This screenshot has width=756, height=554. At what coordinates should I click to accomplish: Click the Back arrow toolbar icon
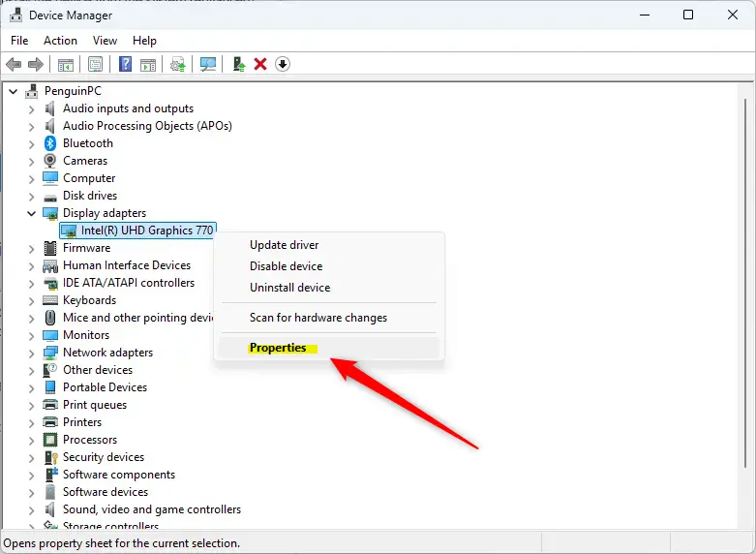tap(14, 64)
